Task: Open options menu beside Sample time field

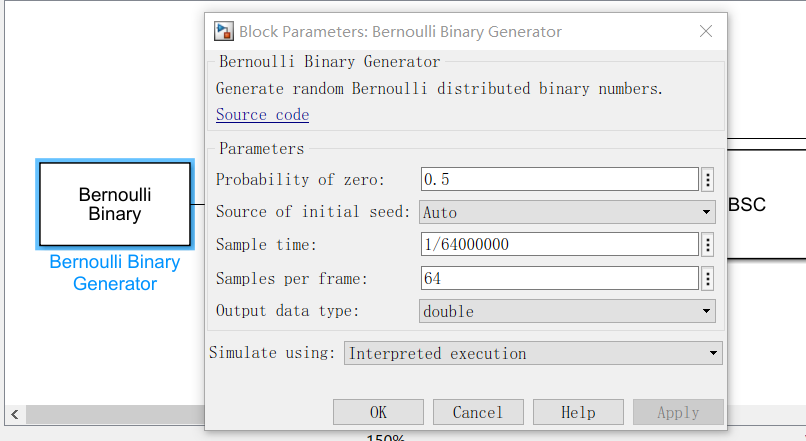Action: coord(708,245)
